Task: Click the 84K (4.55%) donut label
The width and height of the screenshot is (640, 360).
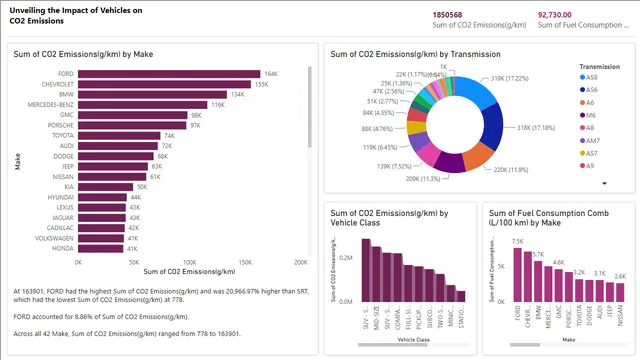Action: coord(378,113)
